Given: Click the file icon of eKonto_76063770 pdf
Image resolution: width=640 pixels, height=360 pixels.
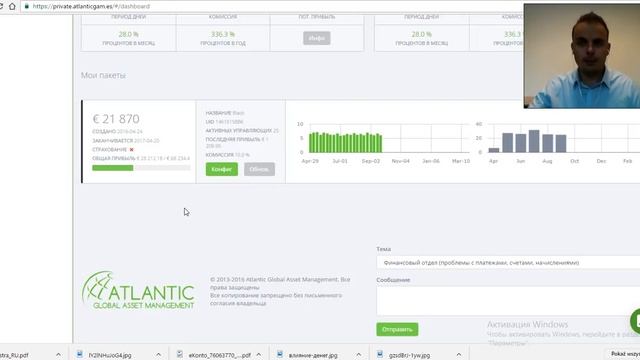Looking at the screenshot, I should 180,354.
